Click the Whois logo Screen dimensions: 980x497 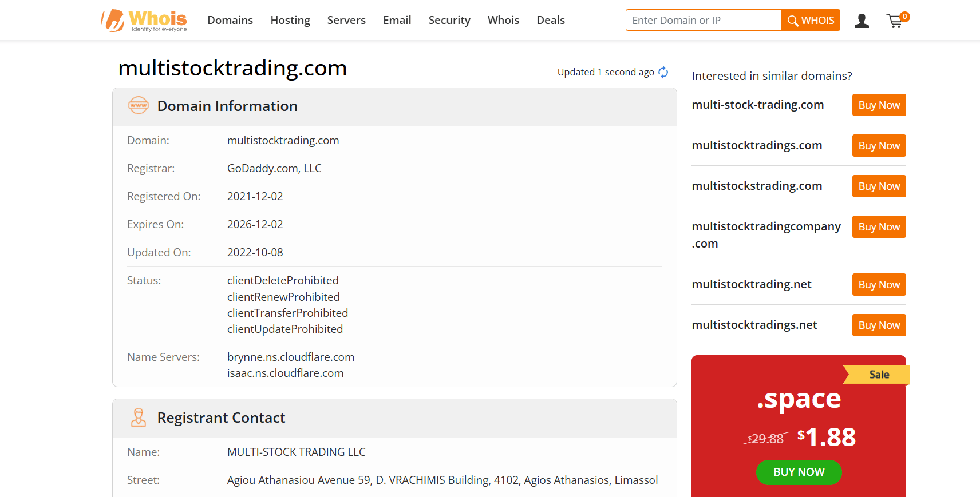pos(144,20)
